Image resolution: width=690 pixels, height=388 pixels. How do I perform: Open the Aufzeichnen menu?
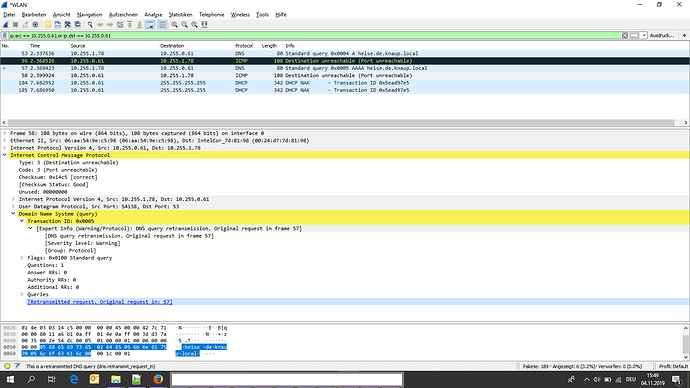[123, 15]
